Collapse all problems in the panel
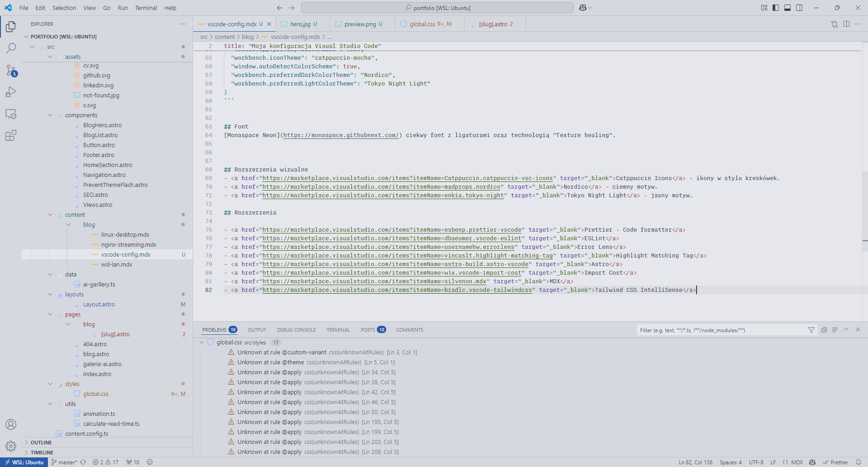The width and height of the screenshot is (868, 467). [x=824, y=330]
